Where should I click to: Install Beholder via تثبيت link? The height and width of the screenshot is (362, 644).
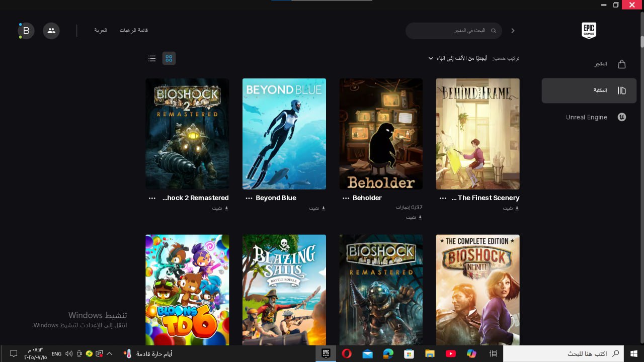click(x=414, y=217)
